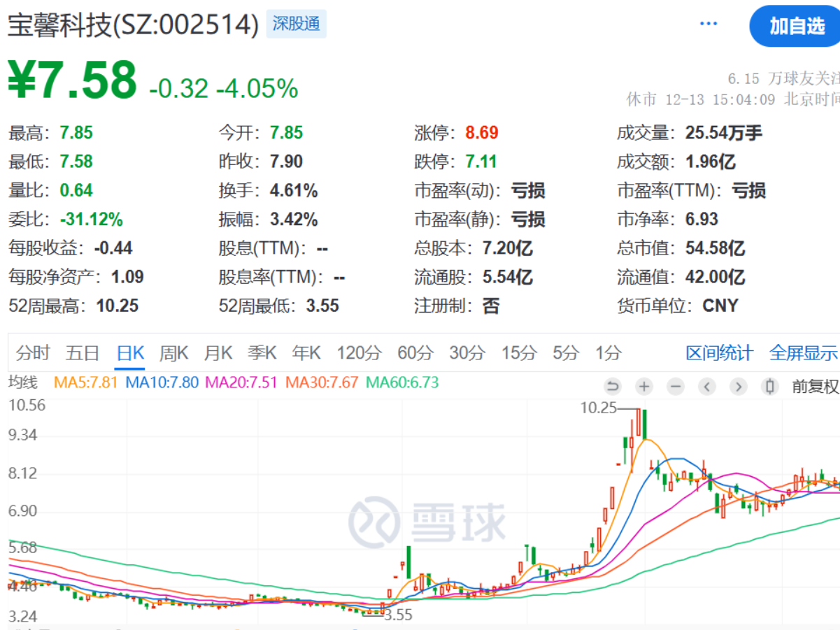Select the 周K tab

tap(174, 353)
